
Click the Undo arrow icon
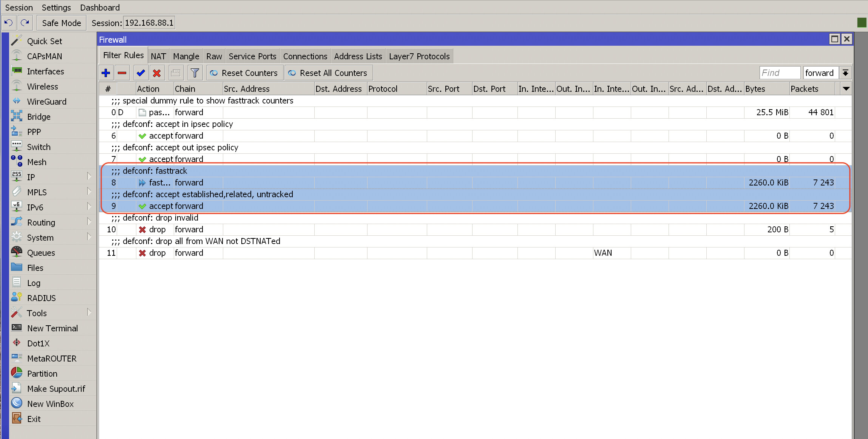click(x=9, y=23)
